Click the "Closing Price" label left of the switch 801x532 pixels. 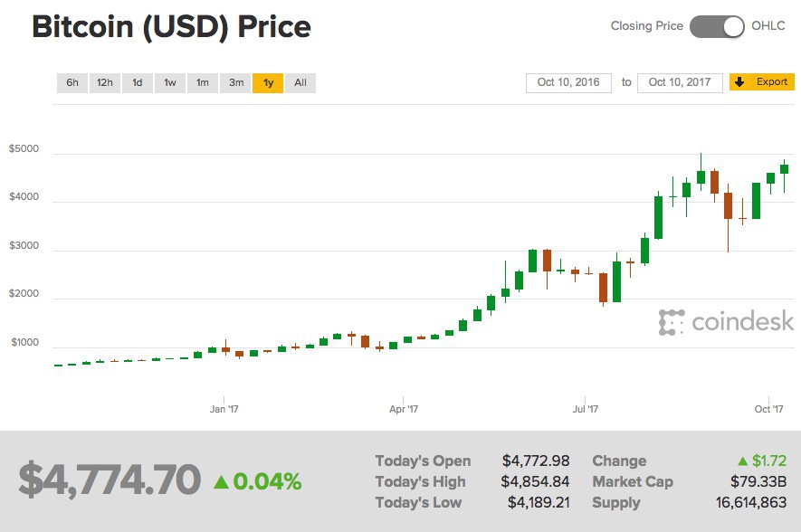[645, 26]
